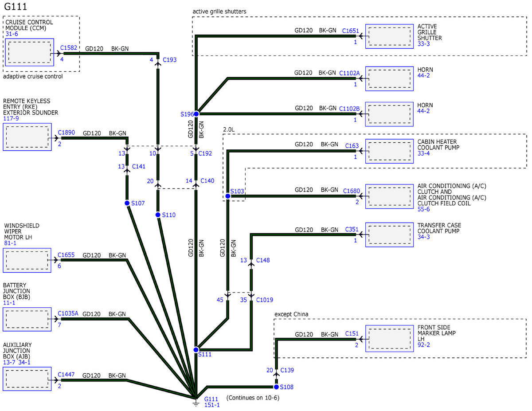Image resolution: width=532 pixels, height=411 pixels.
Task: Click connector label C1102A
Action: [x=350, y=73]
